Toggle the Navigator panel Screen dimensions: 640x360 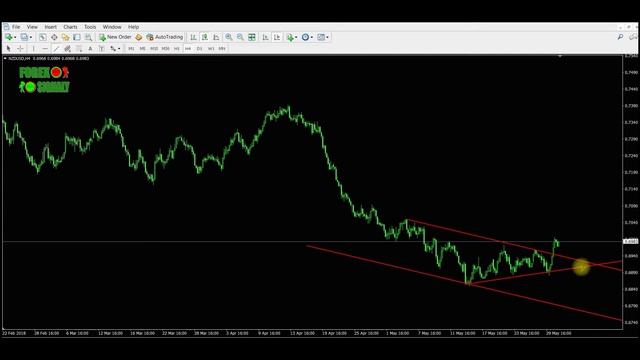click(65, 37)
